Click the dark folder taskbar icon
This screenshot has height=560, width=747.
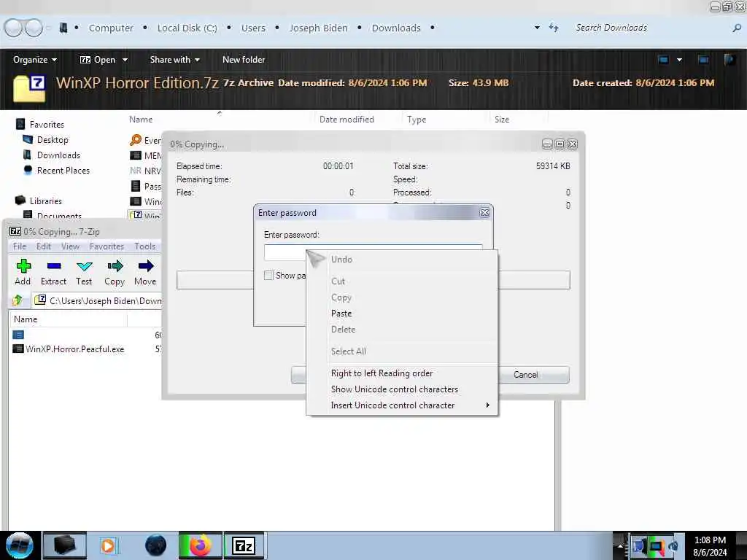(65, 545)
